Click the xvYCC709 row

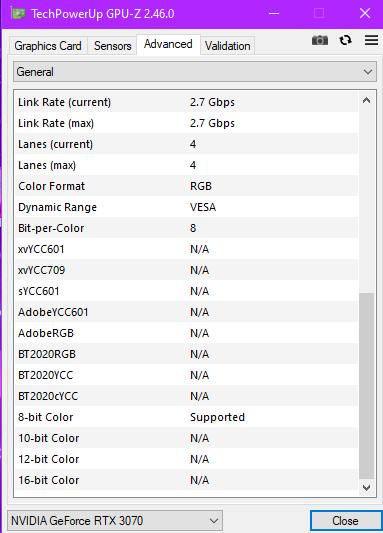click(x=187, y=270)
